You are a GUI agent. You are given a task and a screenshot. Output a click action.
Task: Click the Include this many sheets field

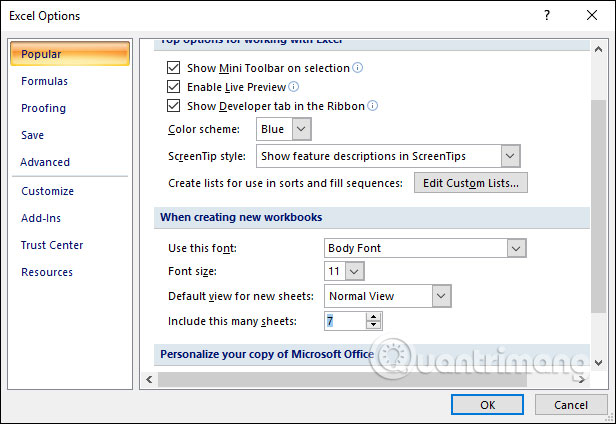(x=345, y=321)
